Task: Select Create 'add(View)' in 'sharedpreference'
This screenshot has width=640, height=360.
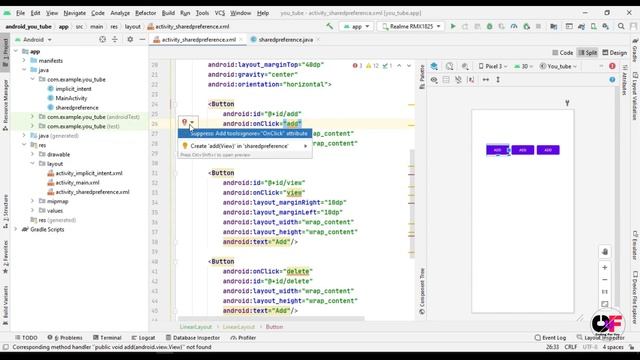Action: point(245,146)
